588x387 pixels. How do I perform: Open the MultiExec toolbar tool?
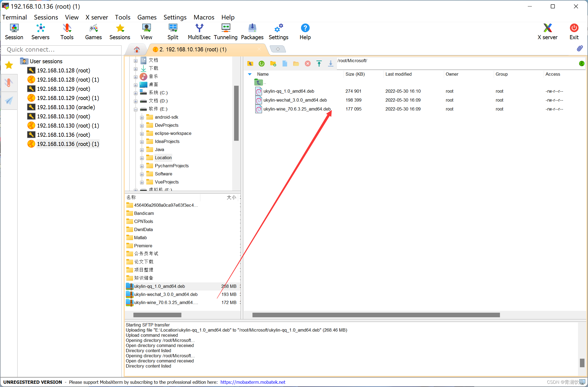(x=199, y=32)
